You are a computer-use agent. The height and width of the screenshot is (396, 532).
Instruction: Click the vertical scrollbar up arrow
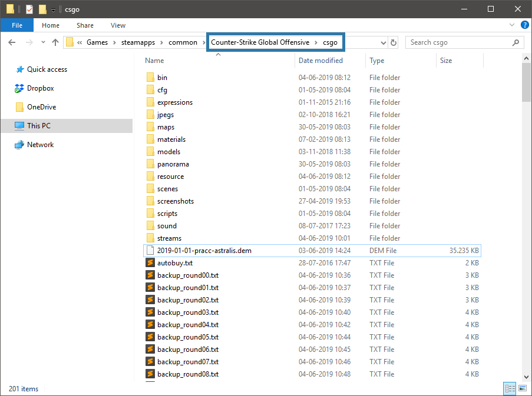click(x=526, y=58)
